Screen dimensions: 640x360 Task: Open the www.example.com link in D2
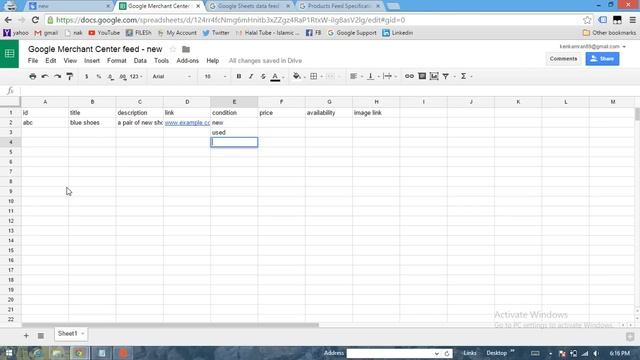[x=187, y=122]
